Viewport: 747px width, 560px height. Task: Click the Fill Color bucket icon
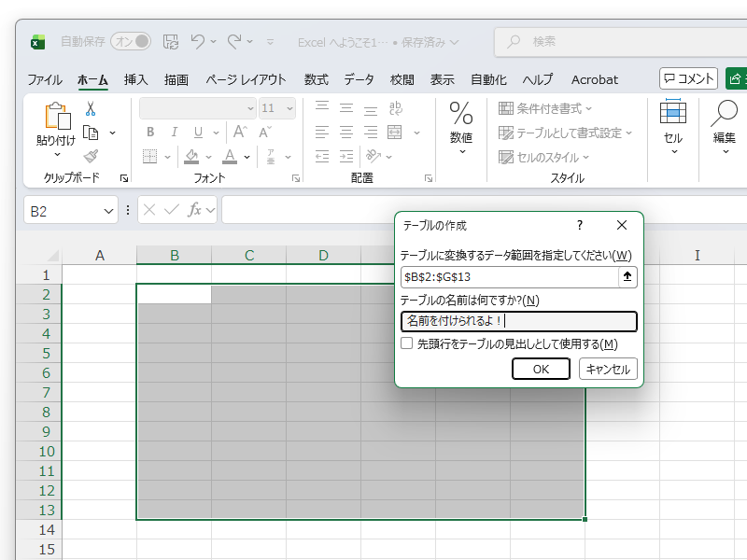191,156
